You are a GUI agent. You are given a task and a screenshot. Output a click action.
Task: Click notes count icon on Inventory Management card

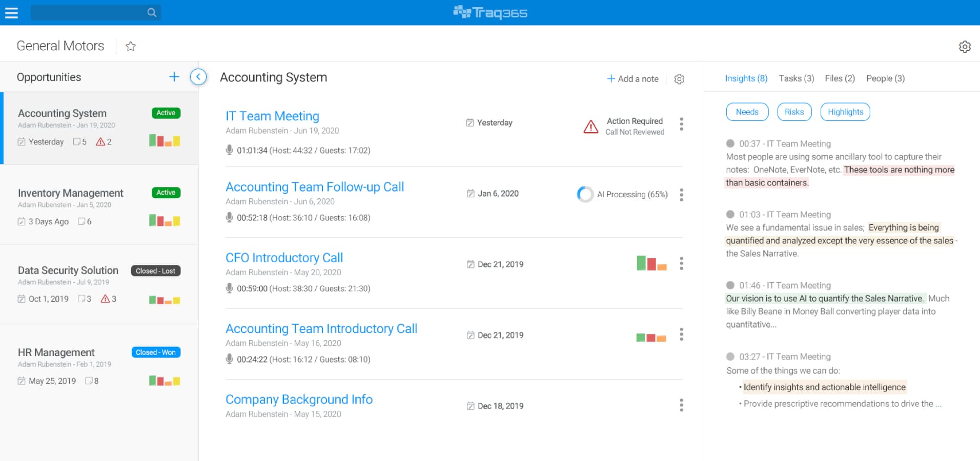click(81, 221)
